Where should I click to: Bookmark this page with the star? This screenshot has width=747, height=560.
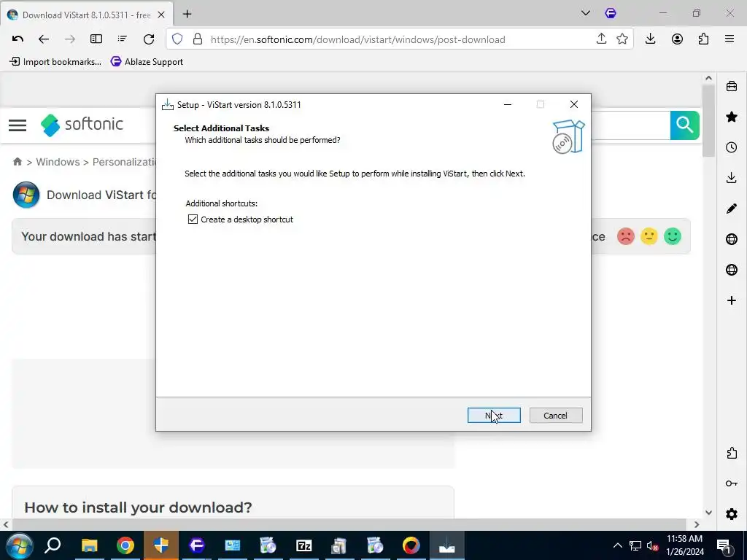pos(622,39)
